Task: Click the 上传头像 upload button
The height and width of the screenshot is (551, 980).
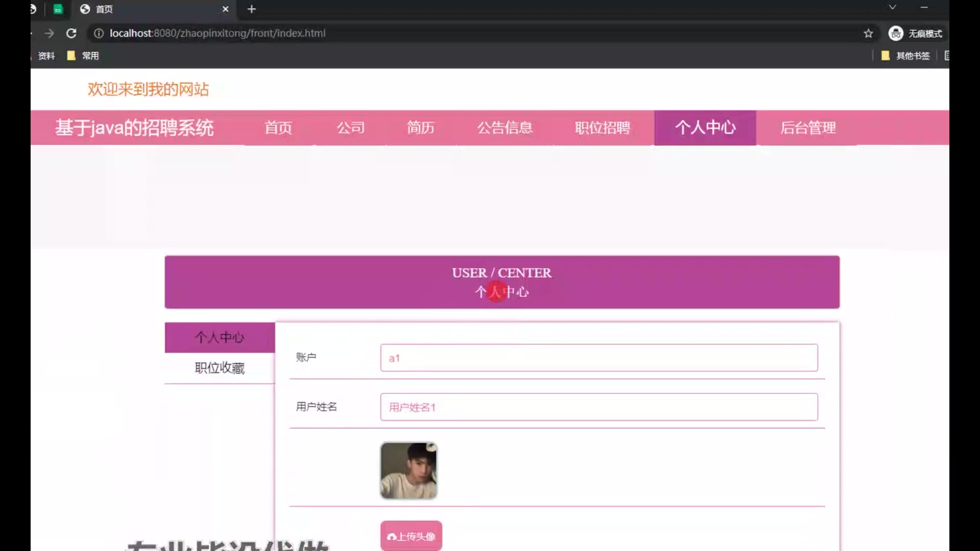Action: 411,536
